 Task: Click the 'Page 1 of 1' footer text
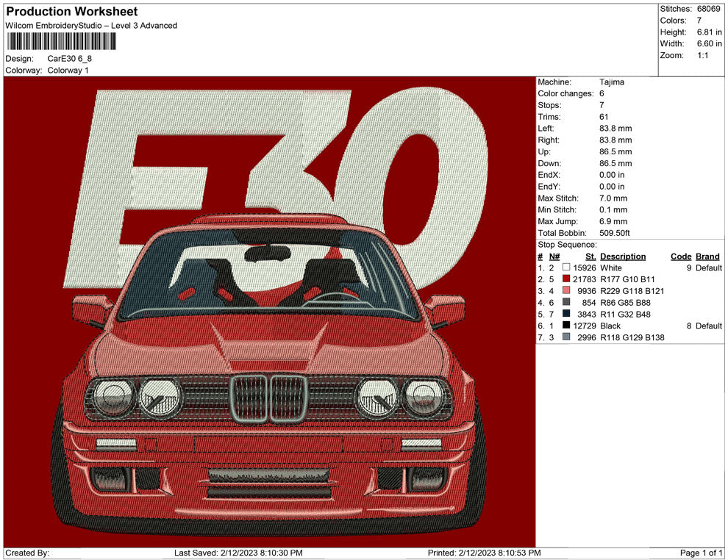point(701,553)
